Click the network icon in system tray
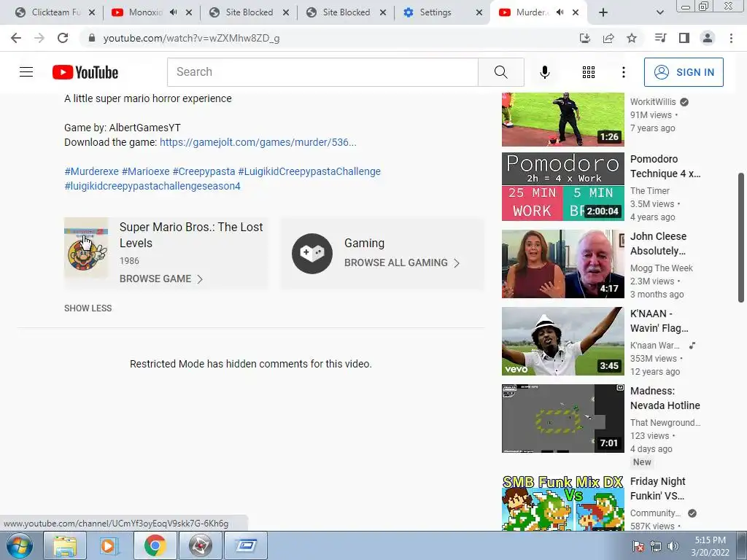 tap(656, 547)
